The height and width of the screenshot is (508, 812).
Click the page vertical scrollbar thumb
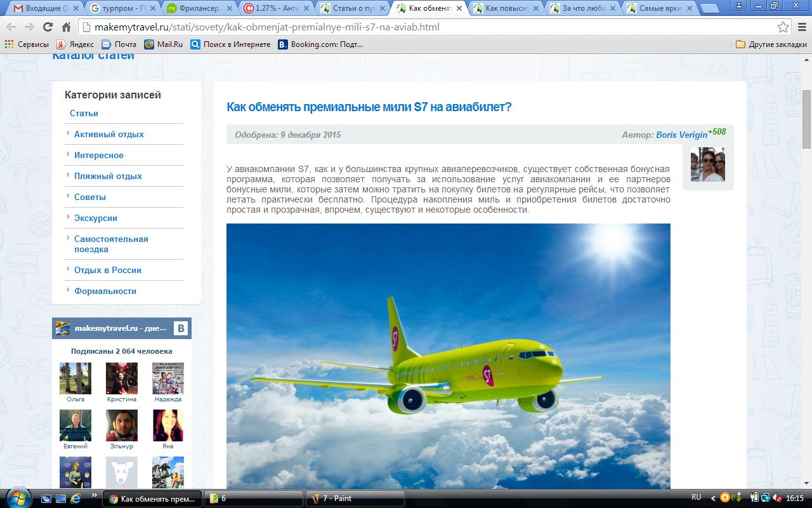tap(807, 119)
